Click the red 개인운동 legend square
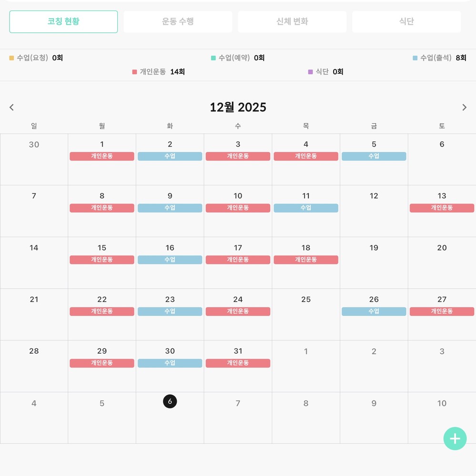Image resolution: width=476 pixels, height=476 pixels. [134, 72]
